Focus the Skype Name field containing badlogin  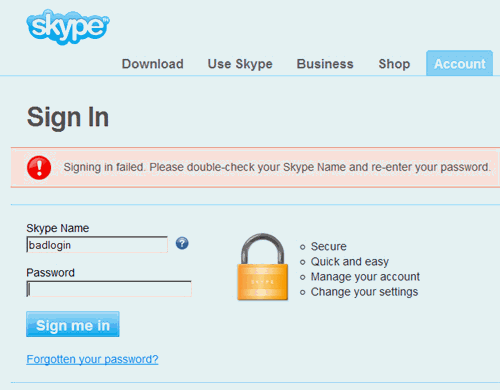pos(97,245)
